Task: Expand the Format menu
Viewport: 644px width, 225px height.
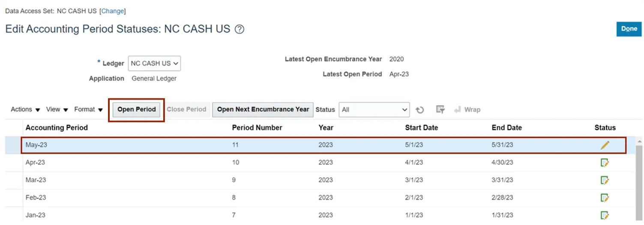Action: pyautogui.click(x=88, y=109)
